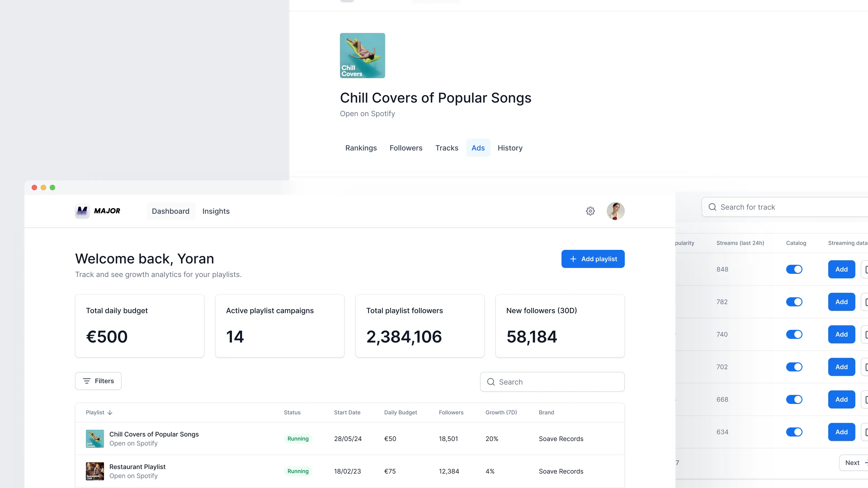Click the Add playlist button
This screenshot has height=488, width=868.
point(593,259)
